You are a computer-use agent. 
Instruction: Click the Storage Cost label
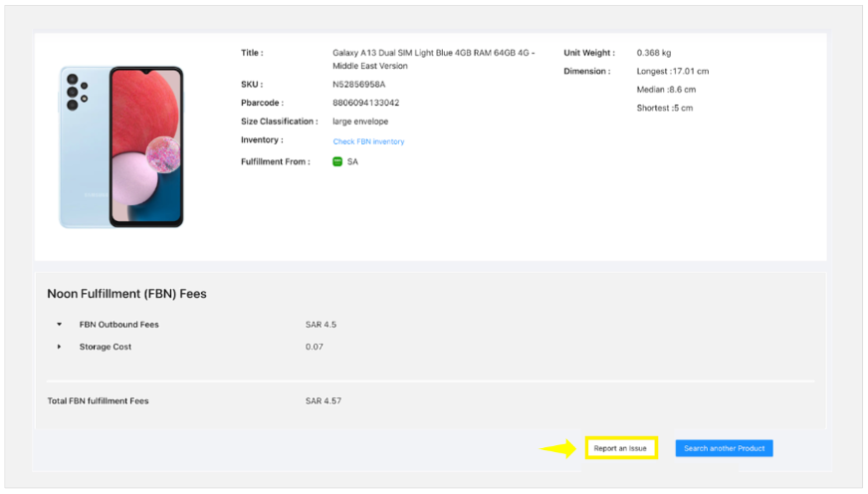click(x=106, y=347)
